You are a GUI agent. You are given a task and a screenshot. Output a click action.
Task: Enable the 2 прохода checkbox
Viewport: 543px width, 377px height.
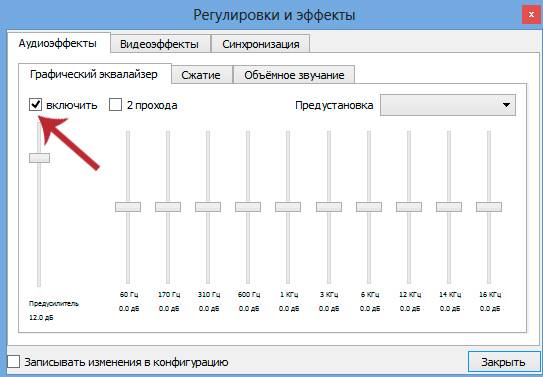click(115, 105)
